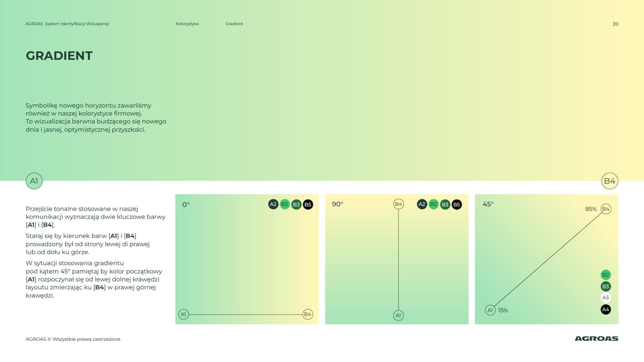Click B3 swatch in the 45° panel
Viewport: 644px width, 362px height.
[x=606, y=286]
